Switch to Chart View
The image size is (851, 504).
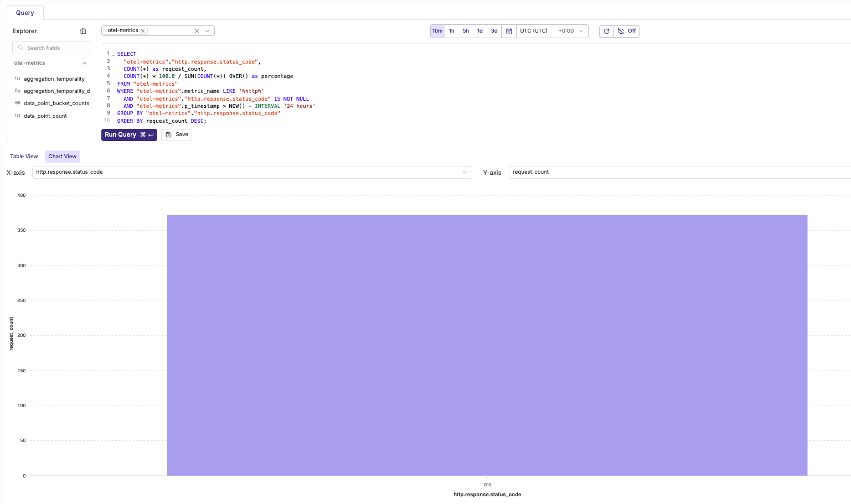coord(63,157)
